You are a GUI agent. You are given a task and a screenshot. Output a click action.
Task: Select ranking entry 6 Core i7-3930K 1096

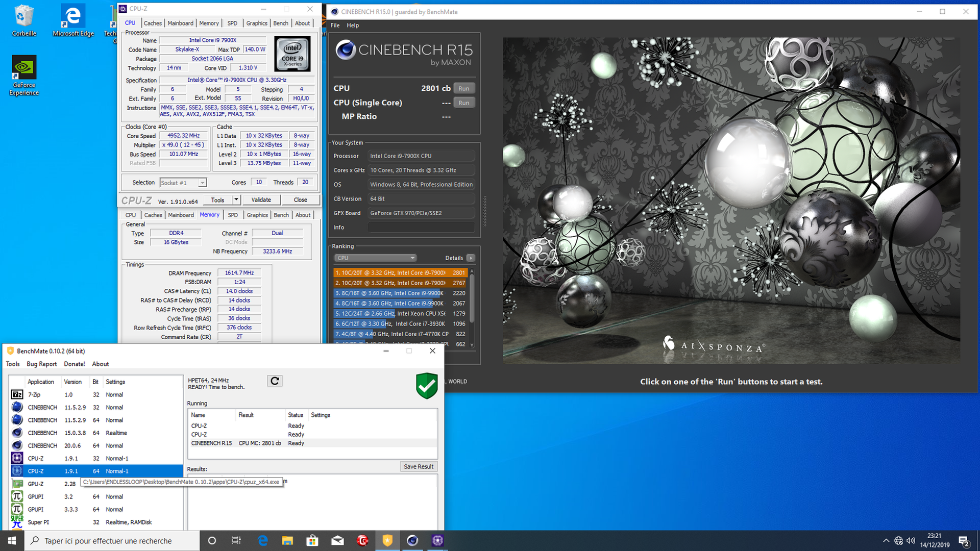click(401, 324)
